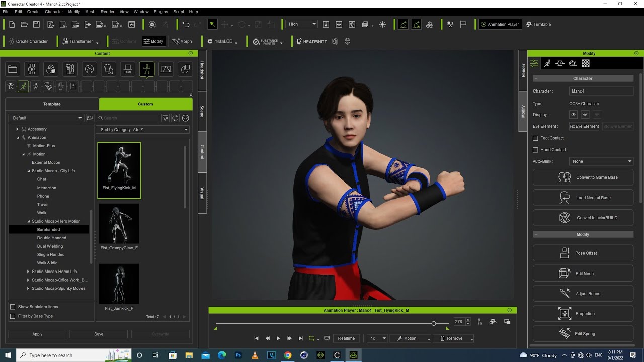Open the checkered texture tab in Modify
Viewport: 644px width, 362px height.
586,63
